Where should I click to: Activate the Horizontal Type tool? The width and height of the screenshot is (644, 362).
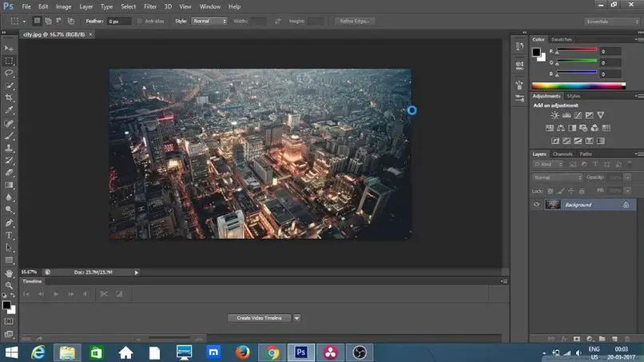(10, 236)
